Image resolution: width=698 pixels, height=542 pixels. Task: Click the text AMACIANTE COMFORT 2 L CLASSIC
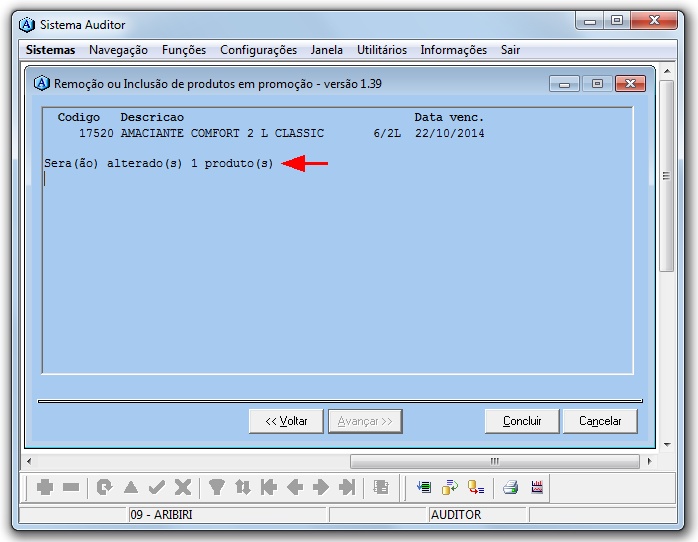pyautogui.click(x=222, y=133)
